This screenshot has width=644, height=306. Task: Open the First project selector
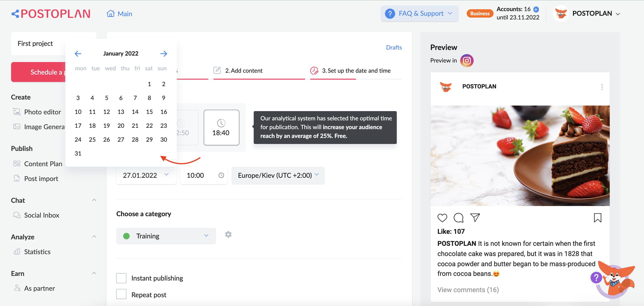point(38,44)
